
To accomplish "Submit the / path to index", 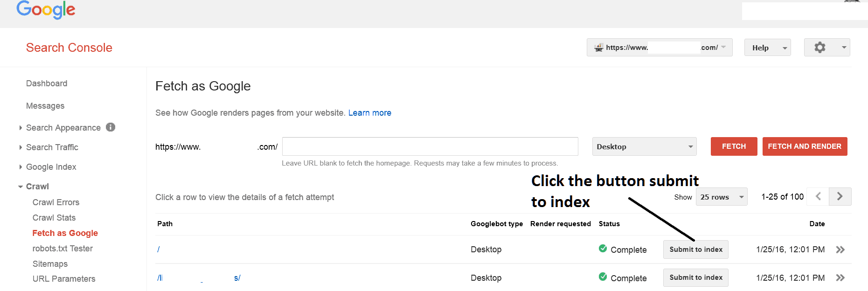I will [696, 249].
